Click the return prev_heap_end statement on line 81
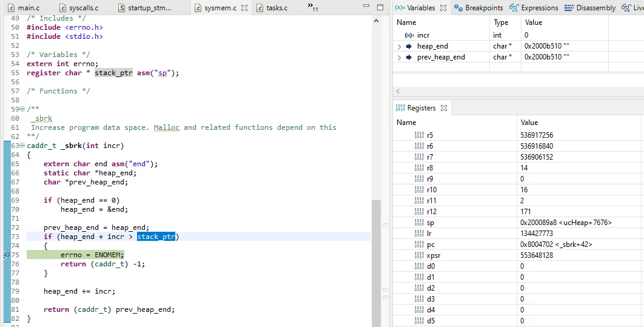Image resolution: width=644 pixels, height=327 pixels. click(109, 309)
